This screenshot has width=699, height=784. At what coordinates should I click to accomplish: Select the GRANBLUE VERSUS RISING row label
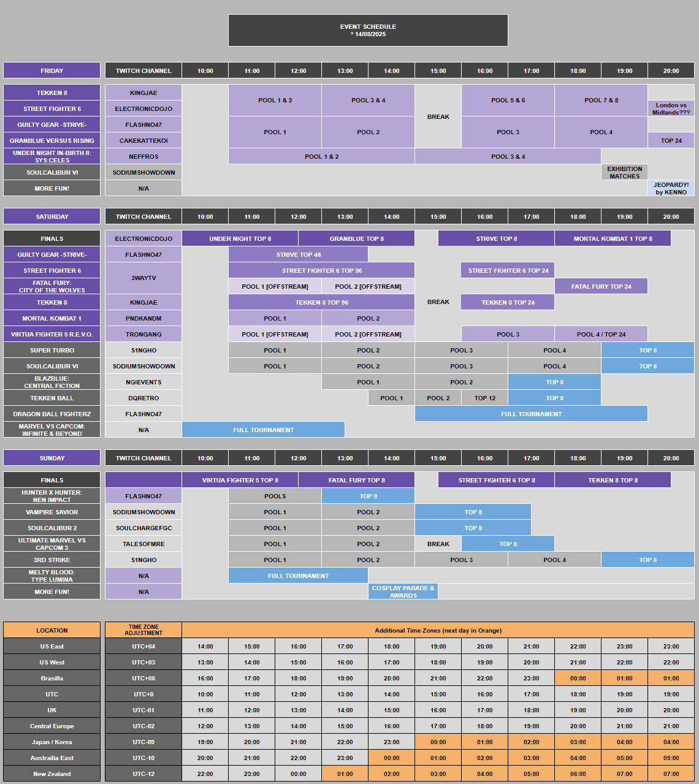[52, 140]
